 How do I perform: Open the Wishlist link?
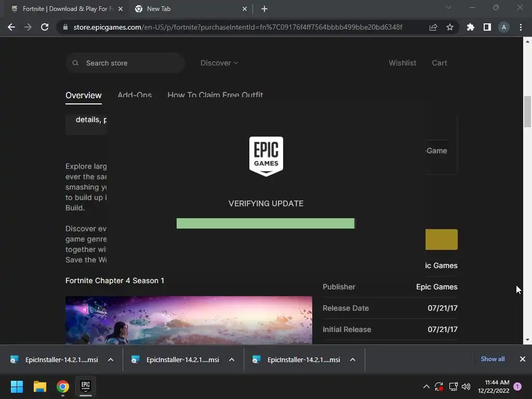pos(403,63)
